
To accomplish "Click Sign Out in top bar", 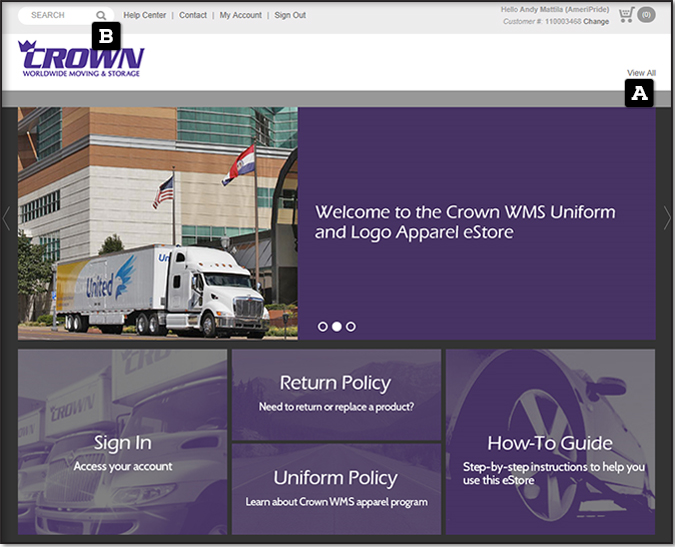I will coord(290,16).
